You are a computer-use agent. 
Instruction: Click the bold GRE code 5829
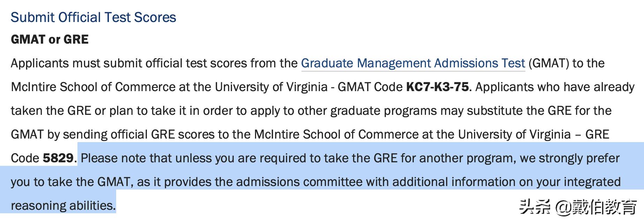(58, 158)
